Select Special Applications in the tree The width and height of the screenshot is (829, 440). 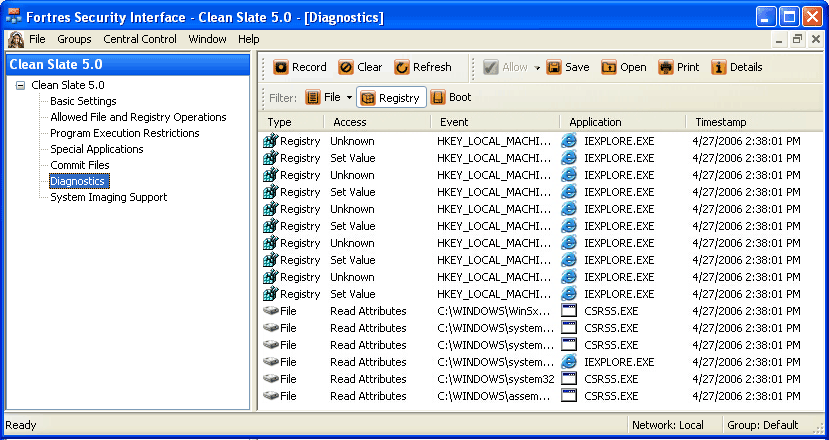coord(97,149)
